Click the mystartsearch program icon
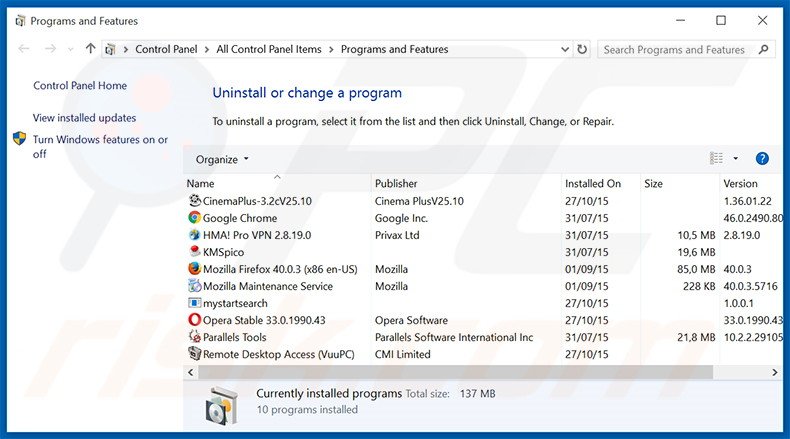790x439 pixels. [x=194, y=303]
